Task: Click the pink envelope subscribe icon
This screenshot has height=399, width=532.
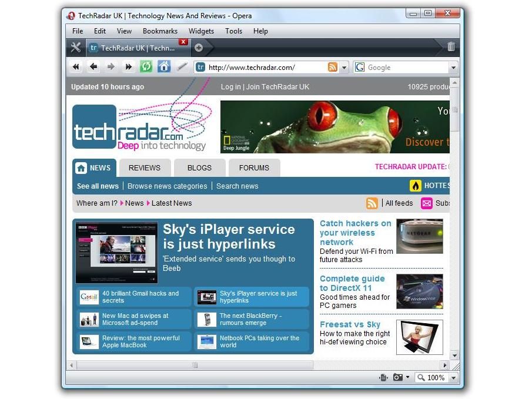Action: point(427,203)
